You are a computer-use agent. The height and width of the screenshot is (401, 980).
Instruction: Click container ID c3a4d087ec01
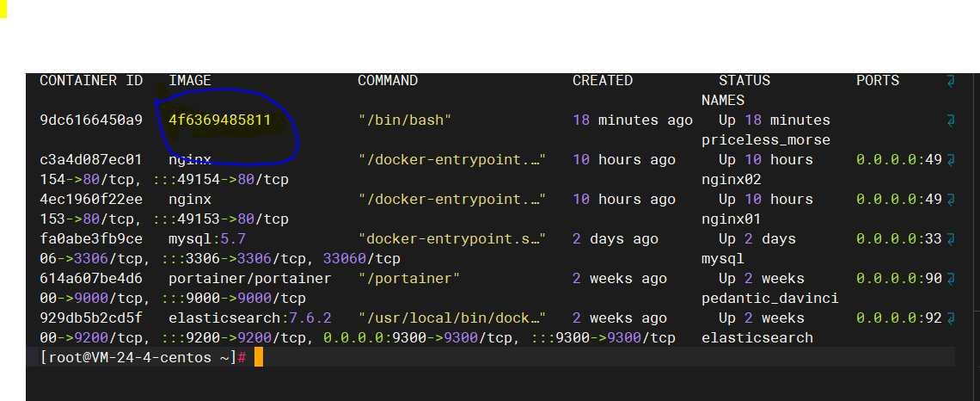tap(91, 160)
